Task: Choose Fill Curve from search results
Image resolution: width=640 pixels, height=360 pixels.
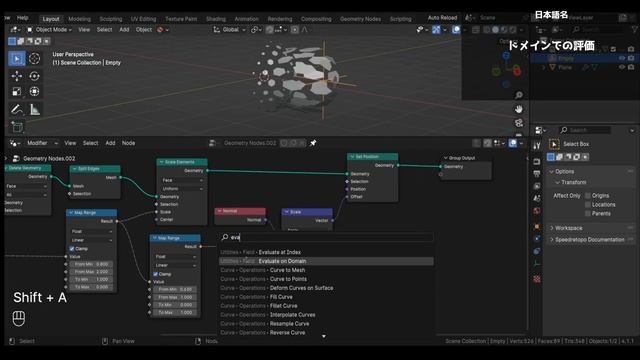Action: 326,297
